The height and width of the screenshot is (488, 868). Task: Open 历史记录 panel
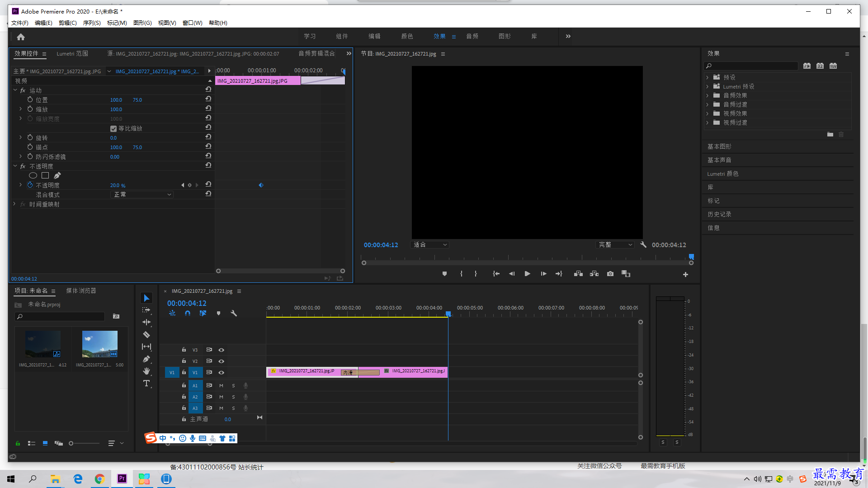point(719,214)
